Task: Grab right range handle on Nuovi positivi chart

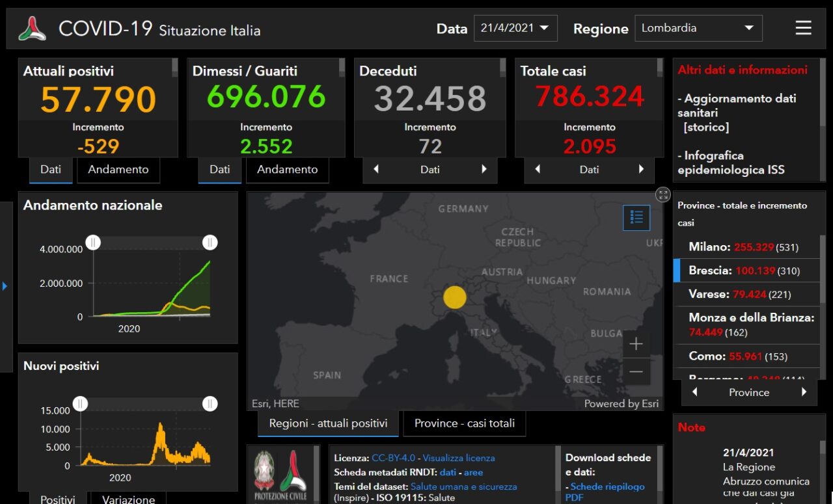Action: tap(210, 404)
